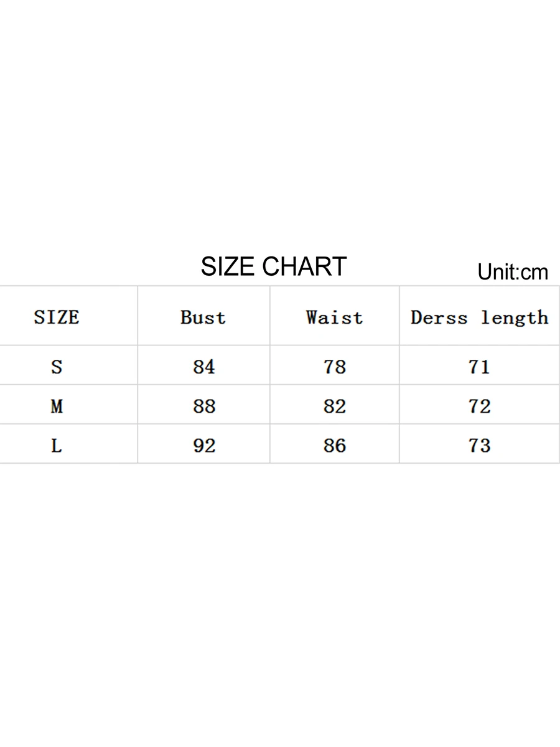Click the waist value 78

click(x=335, y=367)
